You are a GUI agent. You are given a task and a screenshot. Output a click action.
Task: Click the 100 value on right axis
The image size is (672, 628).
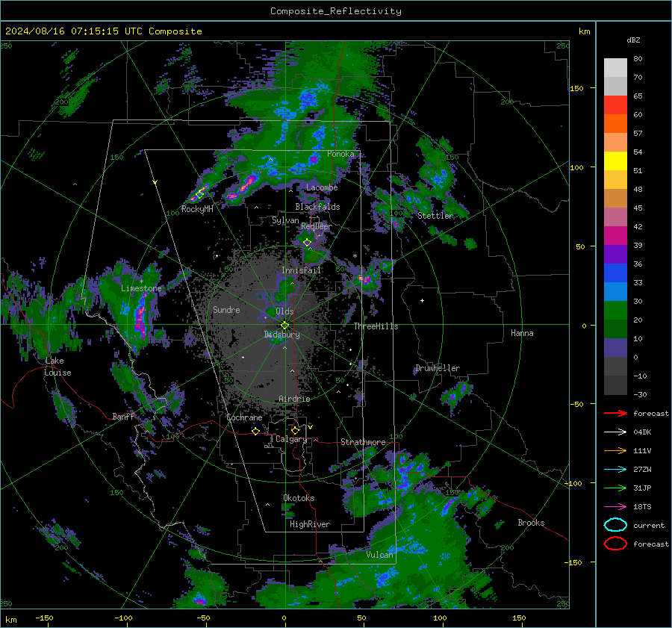tap(576, 167)
